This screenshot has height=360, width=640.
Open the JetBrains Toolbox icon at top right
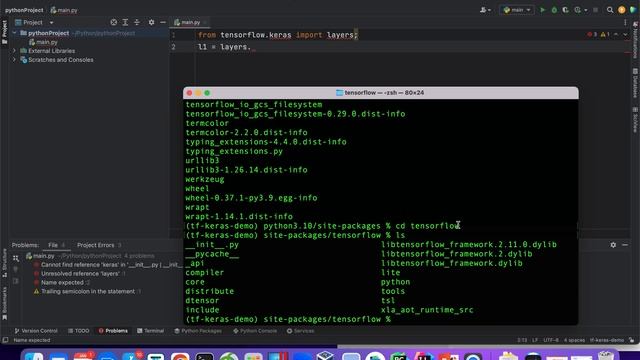coord(633,10)
